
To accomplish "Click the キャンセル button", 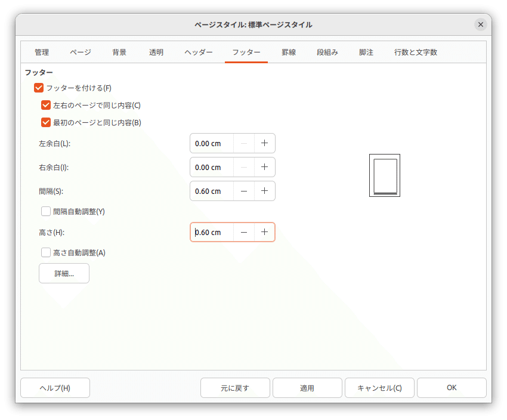I will click(379, 388).
